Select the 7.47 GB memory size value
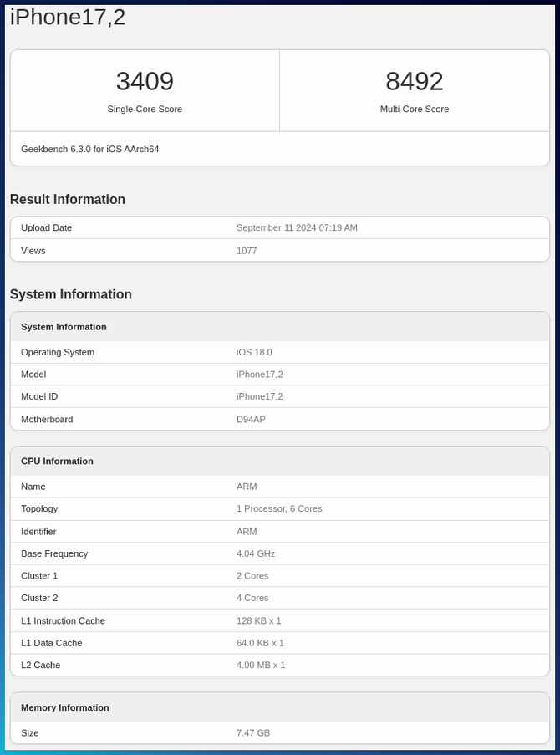 (253, 733)
